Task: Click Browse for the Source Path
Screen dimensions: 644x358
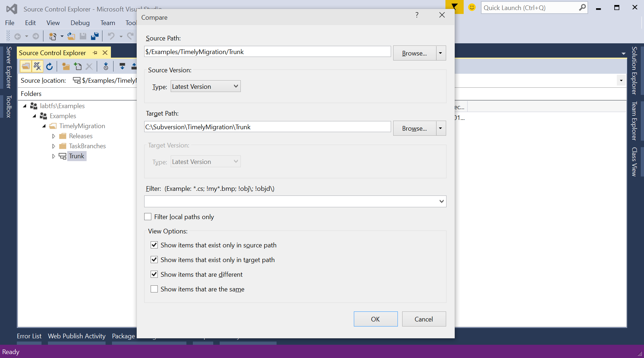Action: click(x=415, y=53)
